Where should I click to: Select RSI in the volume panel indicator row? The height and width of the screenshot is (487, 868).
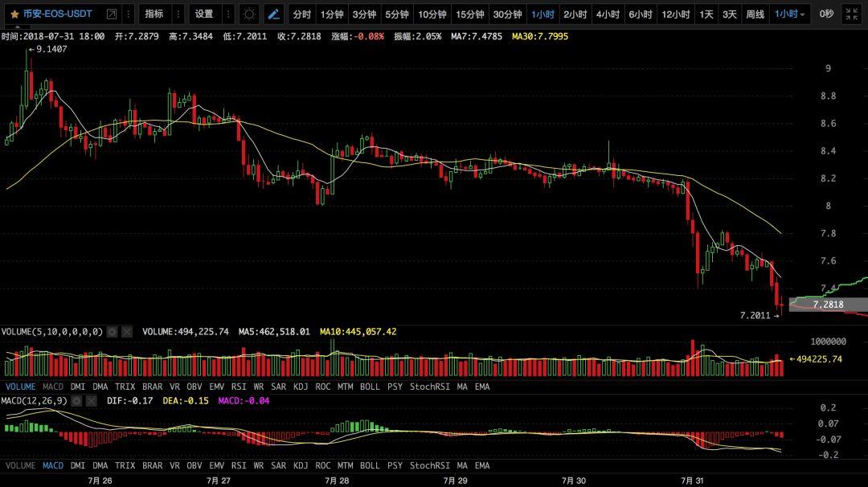pyautogui.click(x=239, y=387)
